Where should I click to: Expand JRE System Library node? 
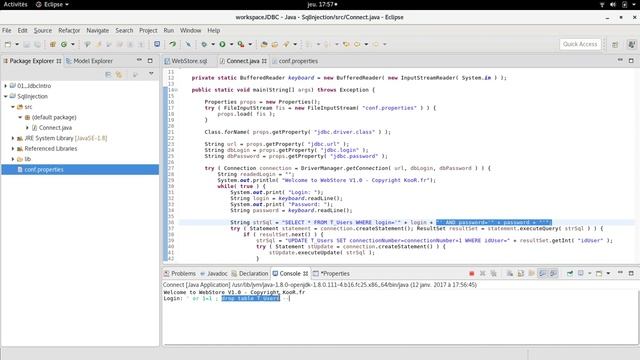click(13, 138)
